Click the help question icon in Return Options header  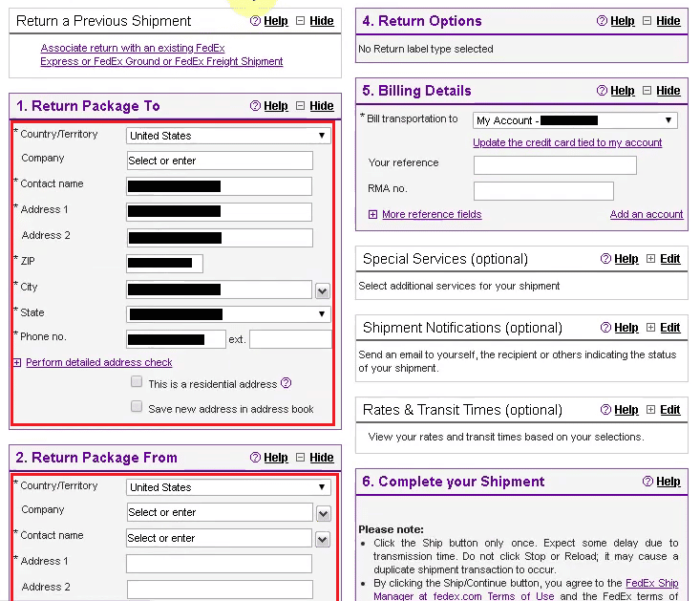(602, 20)
